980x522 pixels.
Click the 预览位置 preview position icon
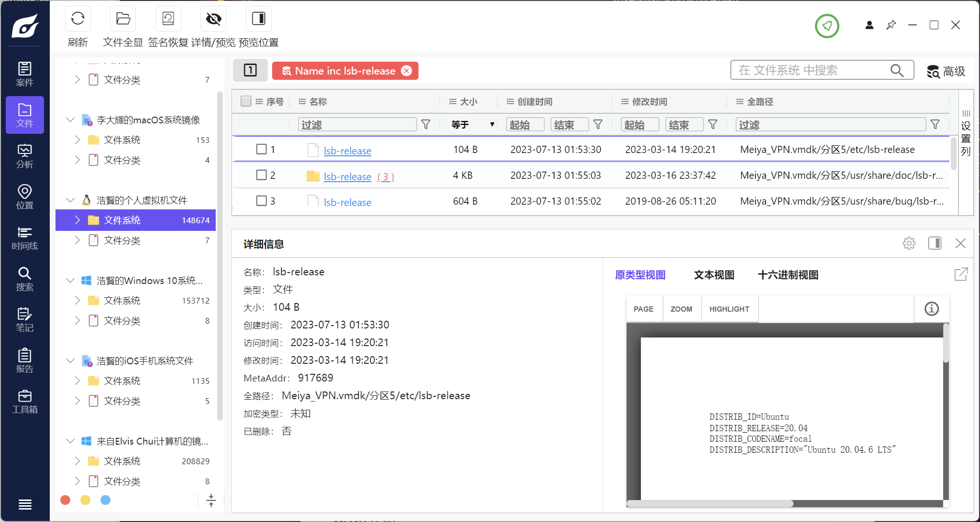coord(258,19)
